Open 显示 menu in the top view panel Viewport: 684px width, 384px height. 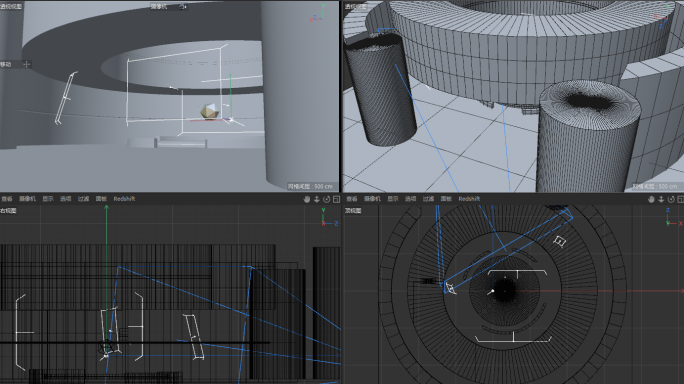point(393,199)
